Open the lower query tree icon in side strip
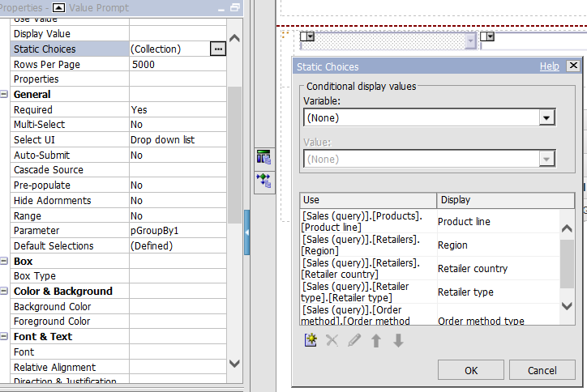 tap(264, 181)
